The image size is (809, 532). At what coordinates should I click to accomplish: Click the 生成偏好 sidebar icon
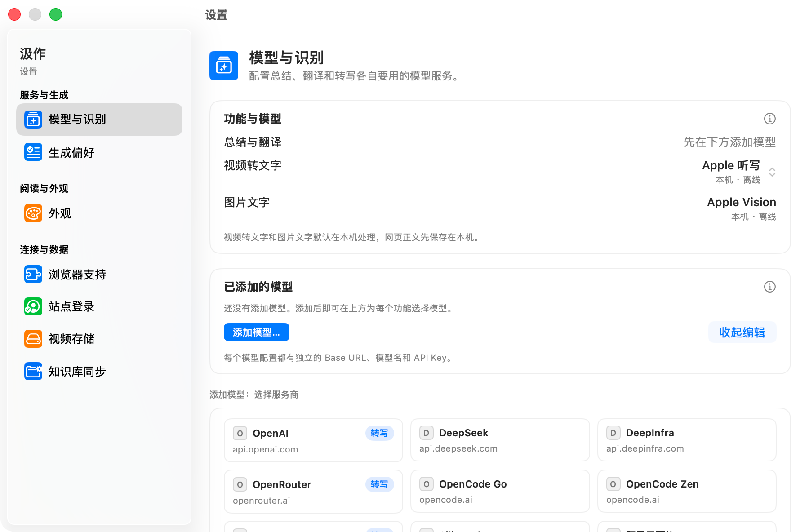(x=33, y=152)
